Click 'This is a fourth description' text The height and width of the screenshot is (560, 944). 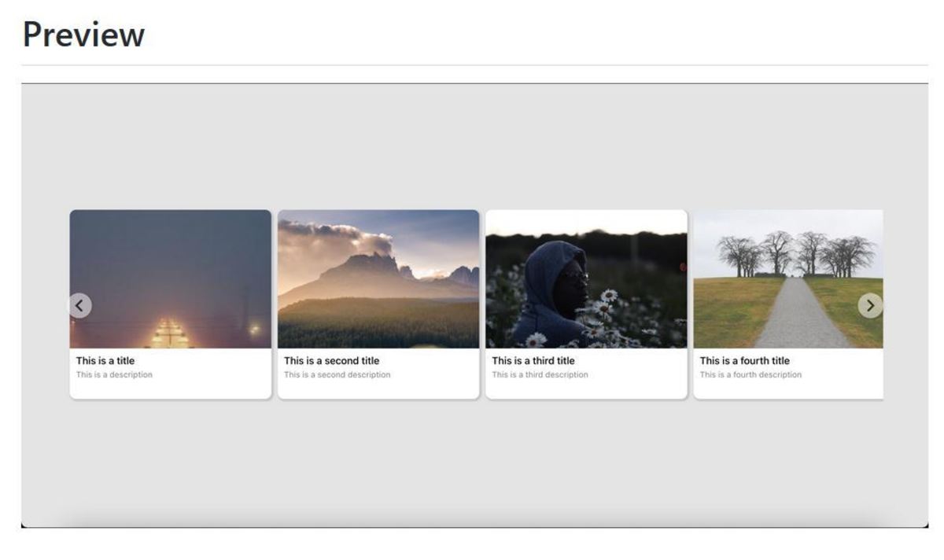tap(750, 375)
